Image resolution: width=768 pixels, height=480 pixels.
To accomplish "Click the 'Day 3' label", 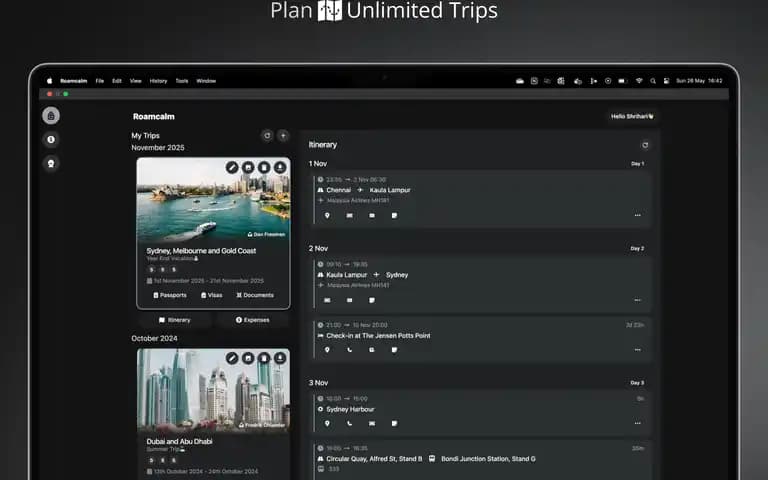I will pos(637,383).
